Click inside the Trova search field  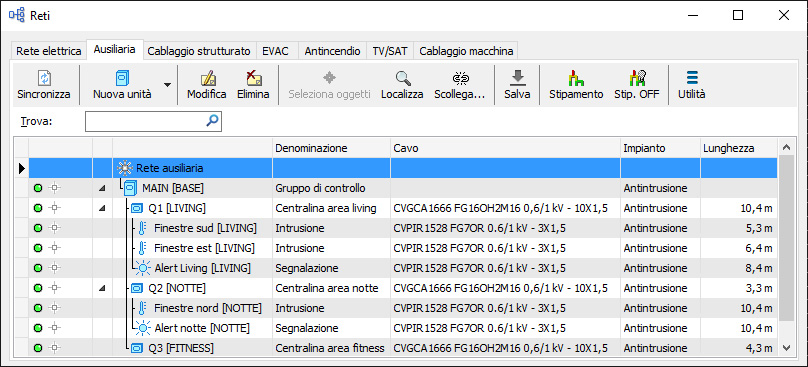point(153,122)
